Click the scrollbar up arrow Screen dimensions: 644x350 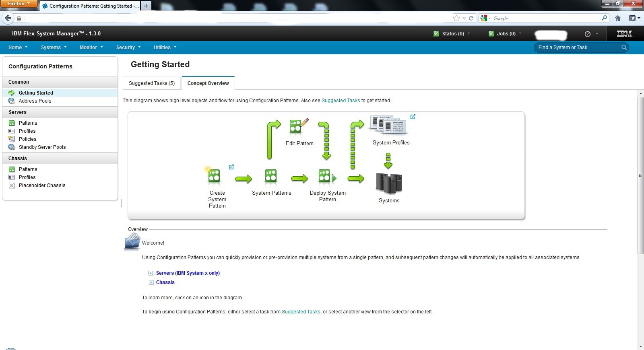click(x=641, y=93)
